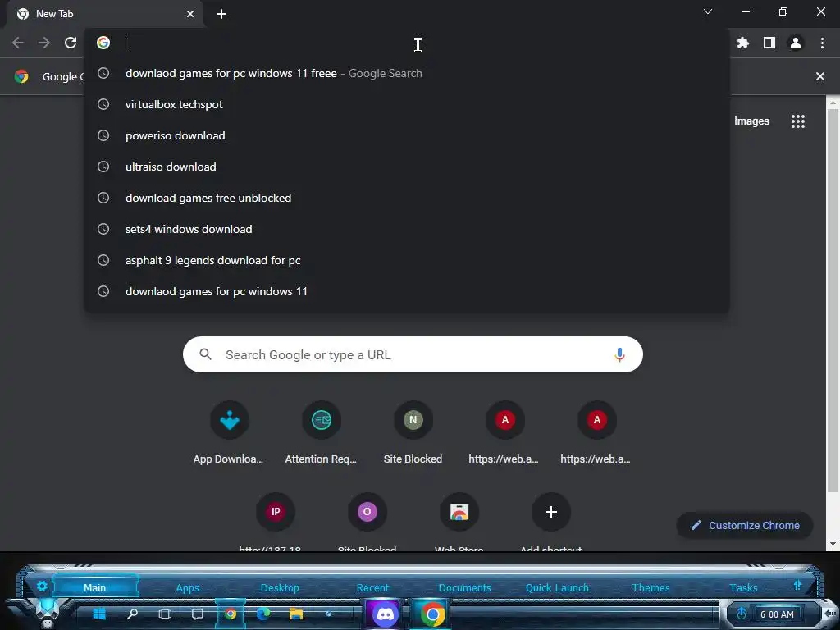Focus the address bar text field
Screen dimensions: 840x630
pos(407,43)
